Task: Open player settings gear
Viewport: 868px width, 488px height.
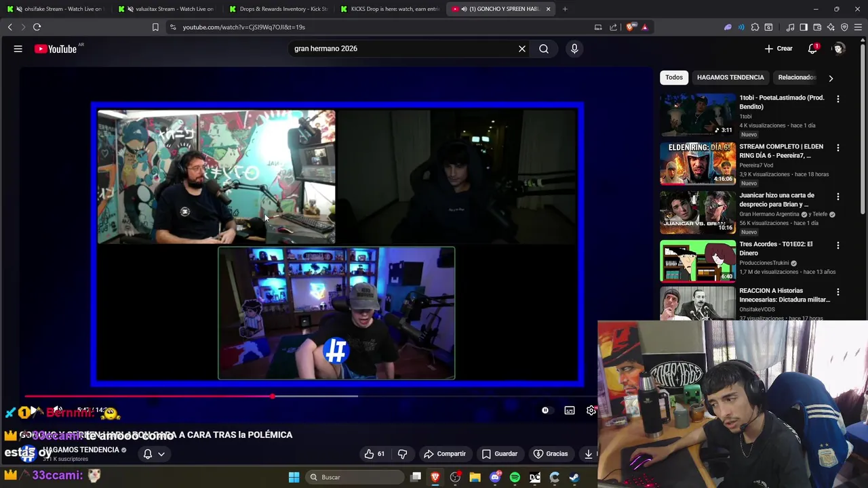Action: (591, 410)
